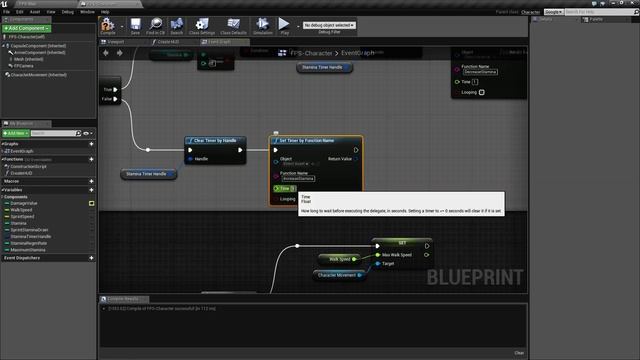This screenshot has height=360, width=640.
Task: Click the plus icon in Macros section
Action: point(91,181)
